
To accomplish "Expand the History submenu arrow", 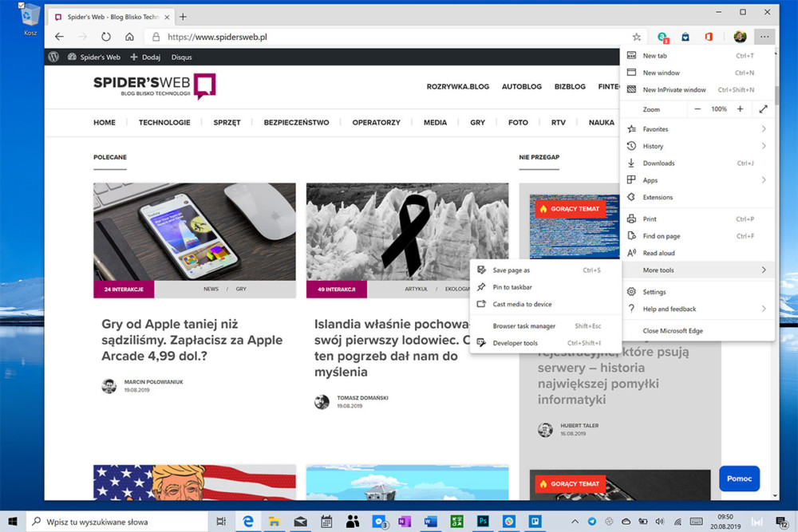I will pos(764,146).
